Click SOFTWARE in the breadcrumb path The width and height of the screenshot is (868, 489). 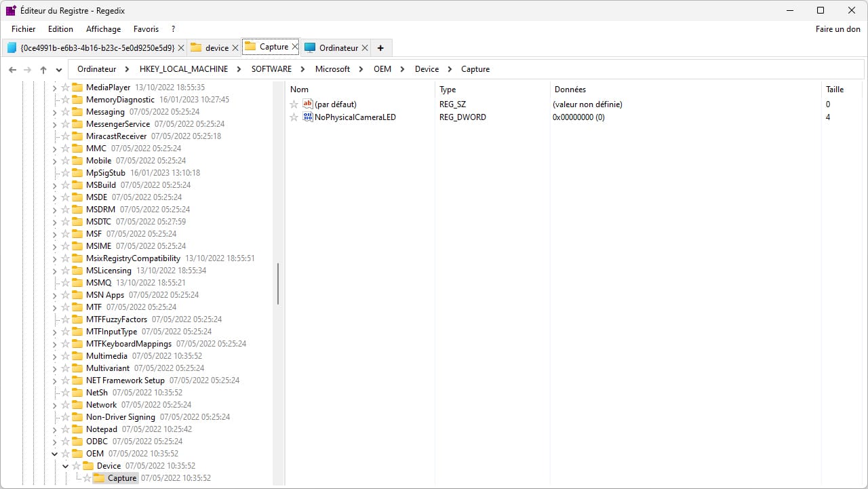[x=271, y=69]
